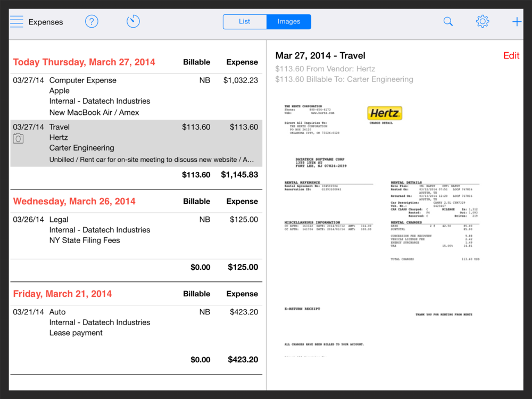Image resolution: width=532 pixels, height=399 pixels.
Task: Open the settings gear icon
Action: point(483,21)
